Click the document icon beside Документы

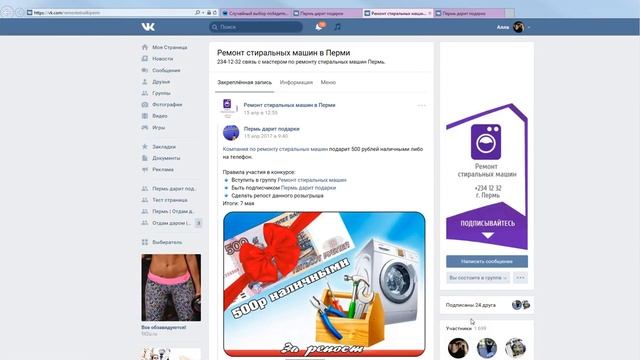(x=144, y=158)
